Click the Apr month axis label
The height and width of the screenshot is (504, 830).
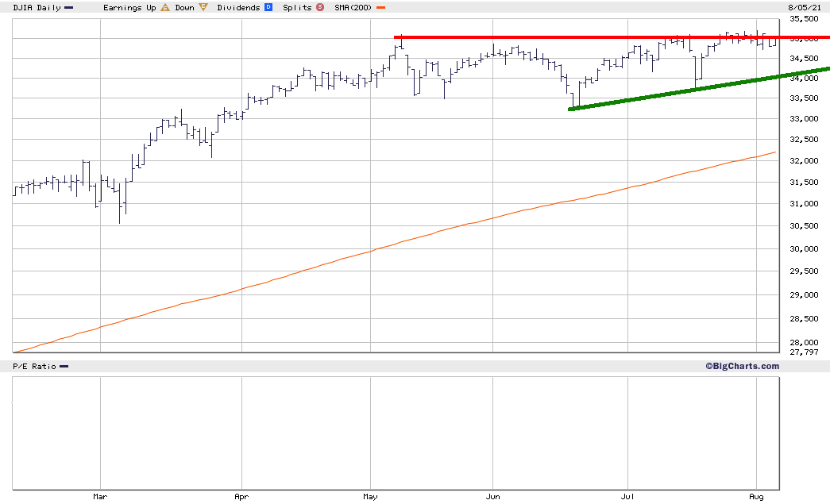tap(241, 497)
